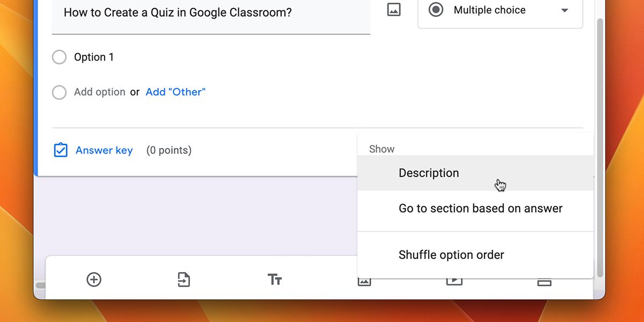Click the radio circle beside Add option

coord(59,92)
